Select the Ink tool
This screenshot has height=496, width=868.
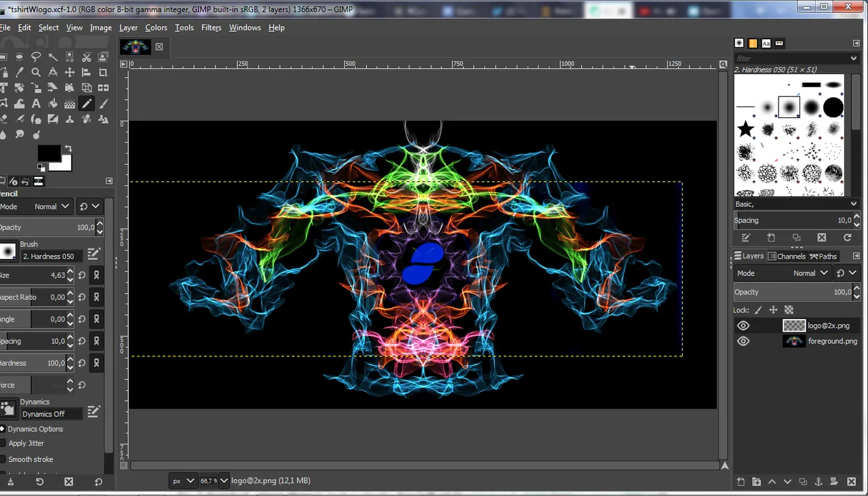(36, 119)
